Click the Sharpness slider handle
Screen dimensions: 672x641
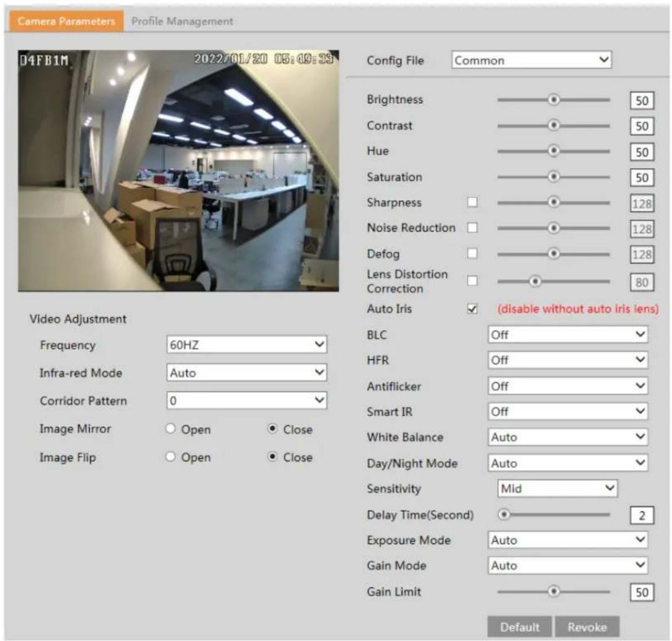click(x=554, y=202)
